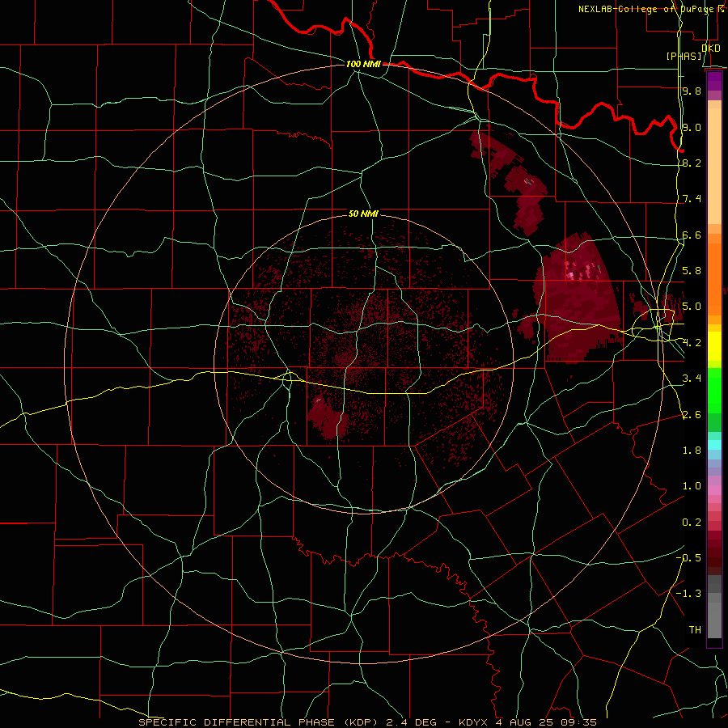Select the 5.0 value on the color scale
728x728 pixels.
[x=692, y=307]
